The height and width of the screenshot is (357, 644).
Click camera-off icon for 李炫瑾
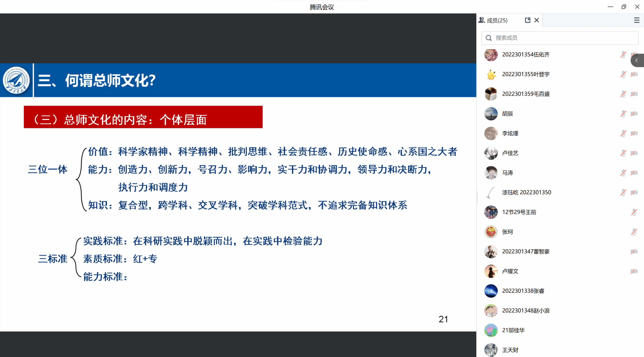634,133
